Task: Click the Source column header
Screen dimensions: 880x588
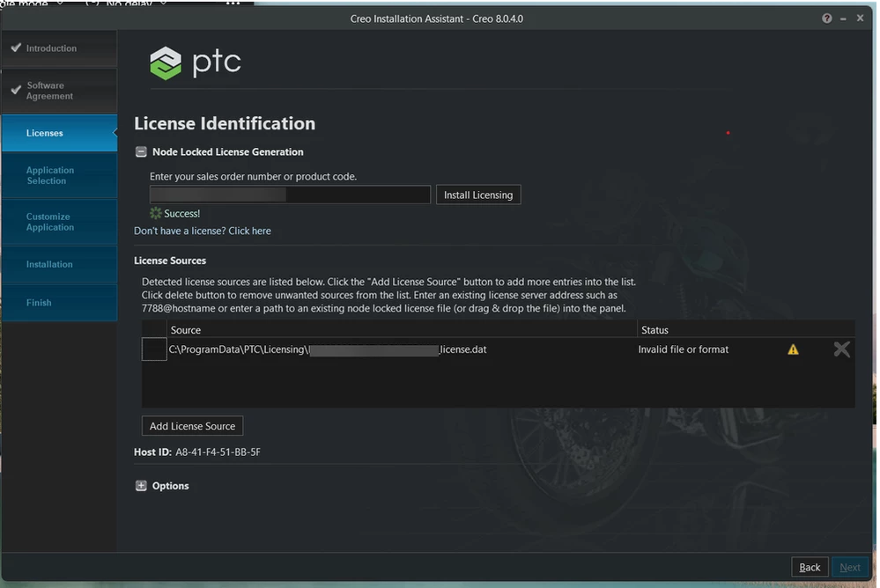Action: click(186, 330)
